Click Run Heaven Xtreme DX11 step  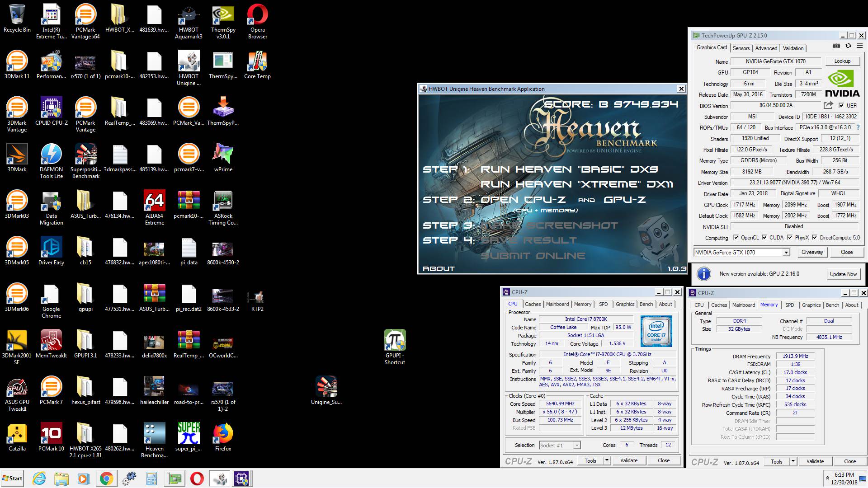576,184
